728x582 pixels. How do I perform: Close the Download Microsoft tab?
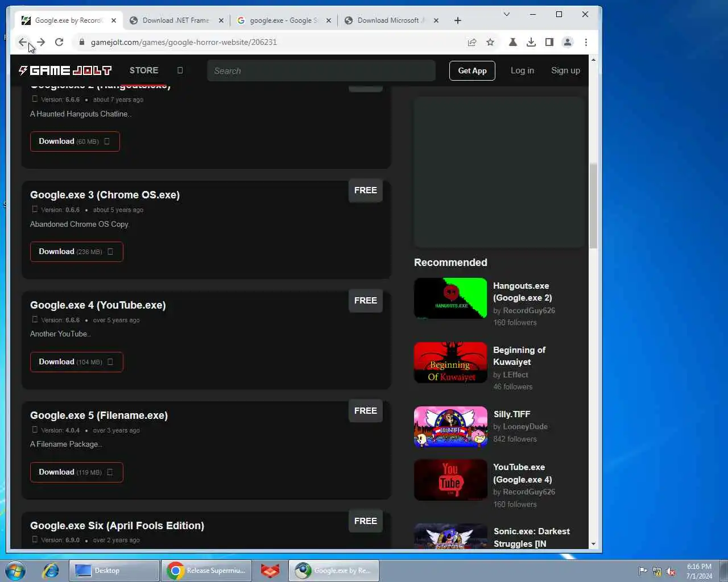tap(436, 20)
